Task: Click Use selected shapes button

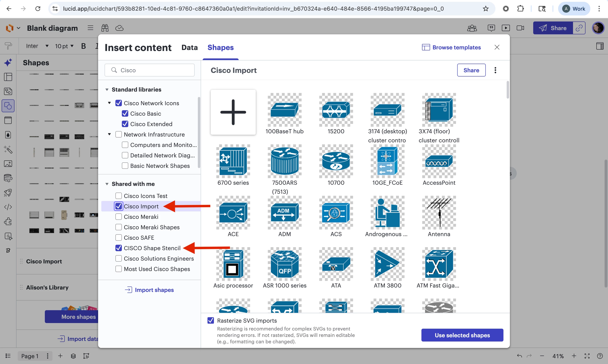Action: pos(462,335)
